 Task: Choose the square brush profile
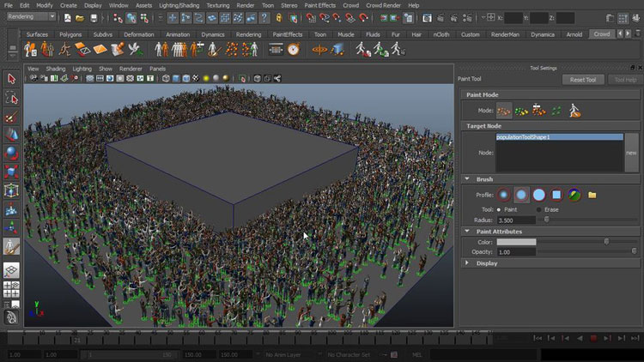point(556,195)
